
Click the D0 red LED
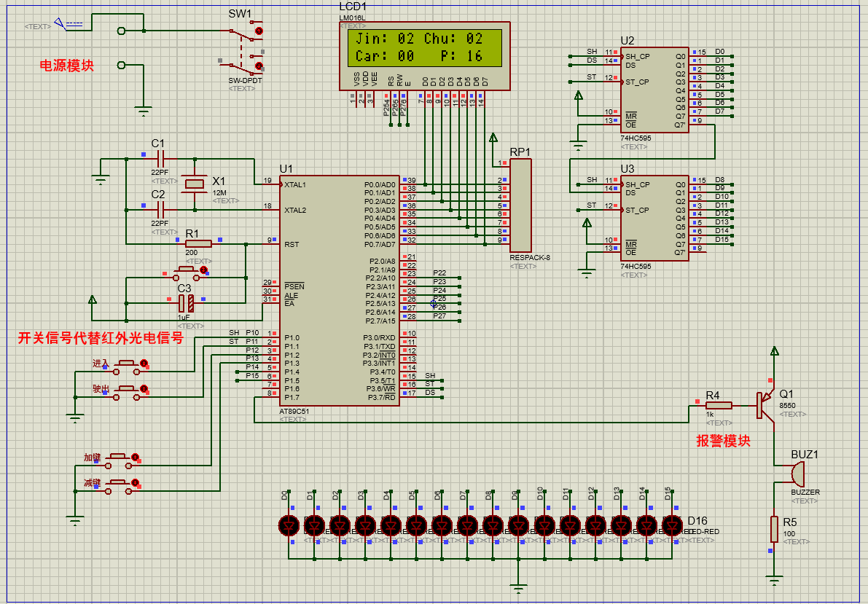pyautogui.click(x=289, y=525)
